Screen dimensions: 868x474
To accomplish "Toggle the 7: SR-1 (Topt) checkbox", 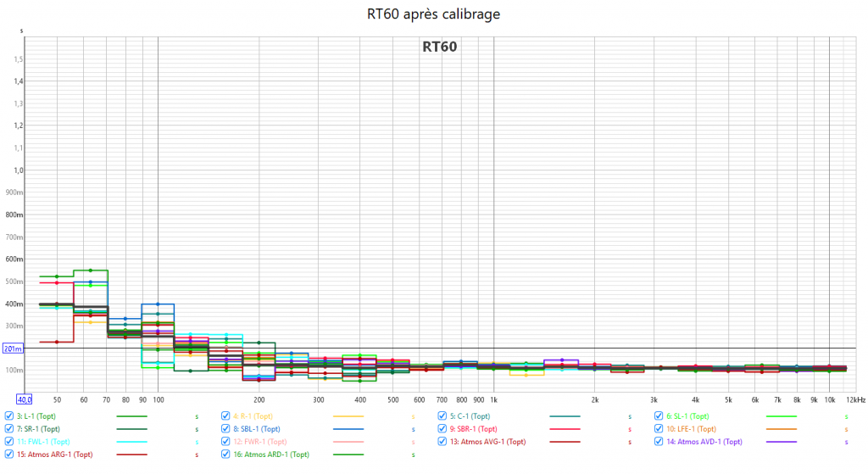I will pyautogui.click(x=8, y=429).
